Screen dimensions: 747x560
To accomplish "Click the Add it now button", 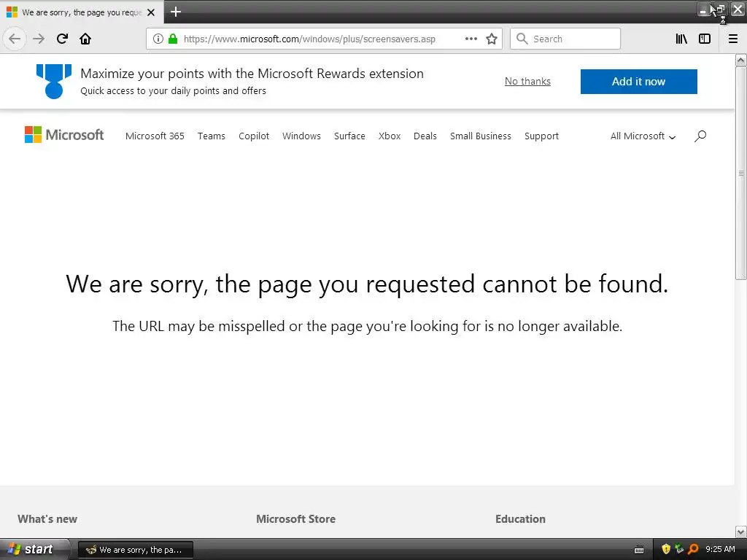I will pos(639,82).
